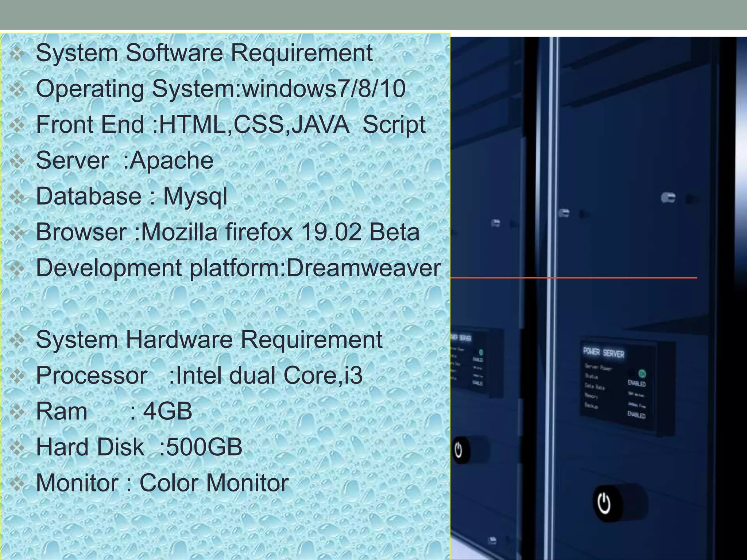Click the large power button icon on server
The height and width of the screenshot is (560, 747).
(x=604, y=503)
